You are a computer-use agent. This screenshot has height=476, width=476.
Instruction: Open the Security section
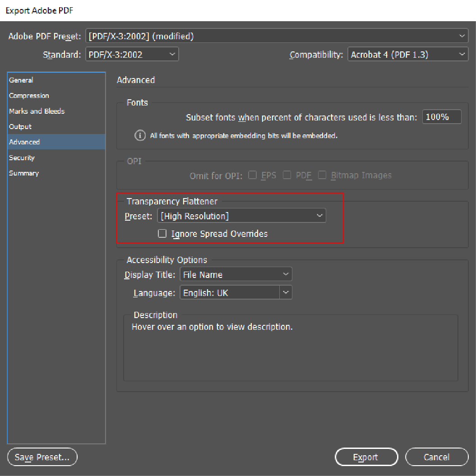coord(22,158)
